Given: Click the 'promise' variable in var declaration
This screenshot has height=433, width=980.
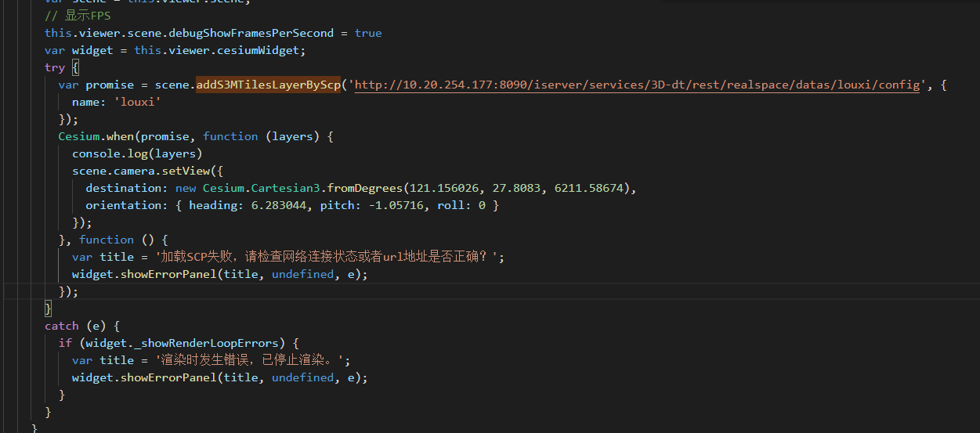Looking at the screenshot, I should (x=110, y=85).
